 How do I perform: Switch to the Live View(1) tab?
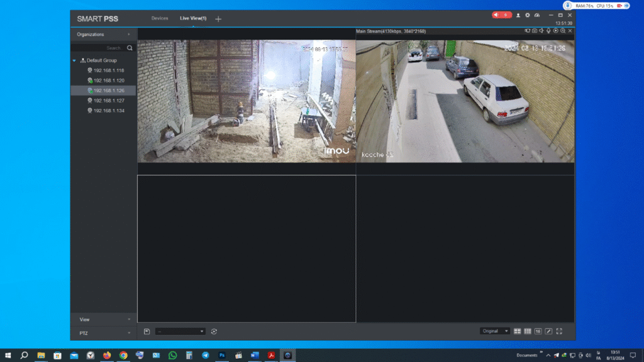193,18
